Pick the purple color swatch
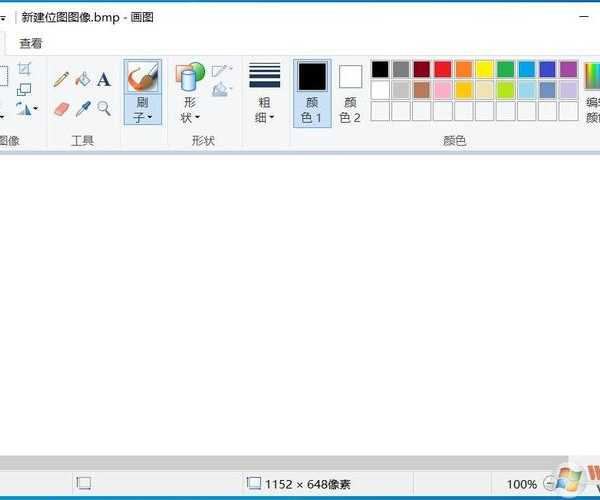 [568, 69]
